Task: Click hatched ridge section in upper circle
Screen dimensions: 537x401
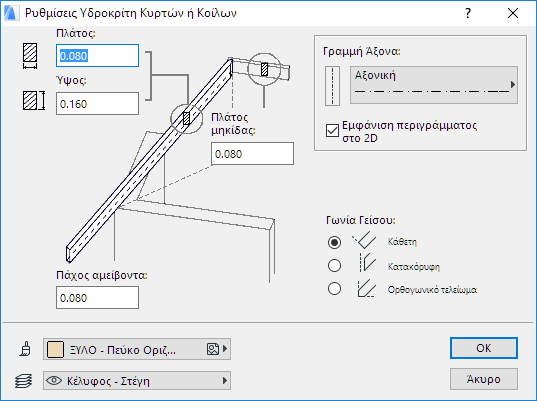Action: coord(264,69)
